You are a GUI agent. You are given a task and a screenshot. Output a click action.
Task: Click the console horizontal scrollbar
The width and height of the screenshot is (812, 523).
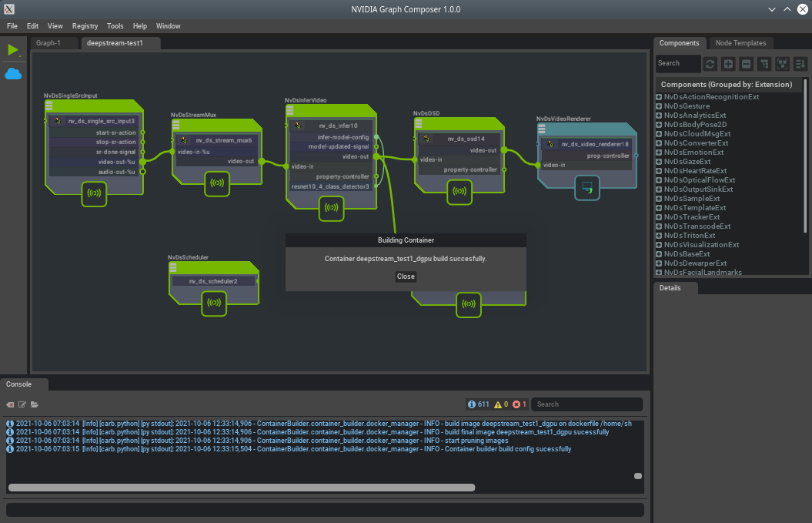tap(242, 488)
